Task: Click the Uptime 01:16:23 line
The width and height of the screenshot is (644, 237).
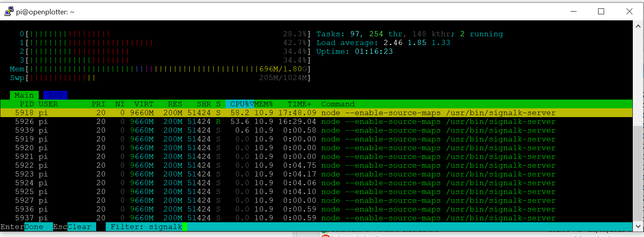Action: pyautogui.click(x=355, y=51)
